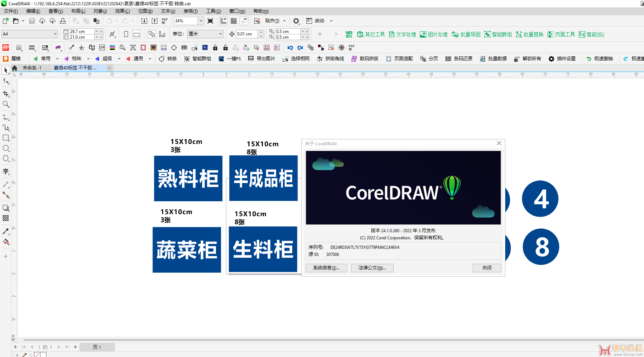
Task: Select the Zoom tool in toolbox
Action: 6,104
